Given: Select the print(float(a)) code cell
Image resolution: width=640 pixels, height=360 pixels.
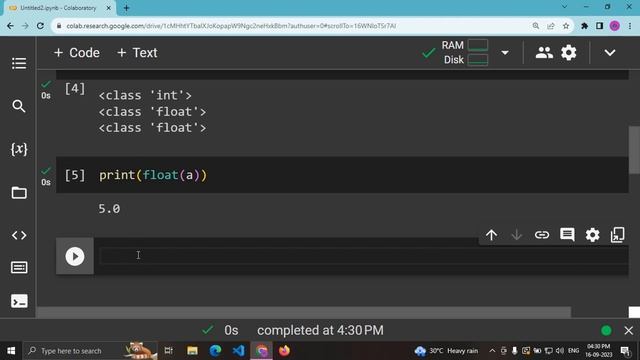Looking at the screenshot, I should pos(342,175).
